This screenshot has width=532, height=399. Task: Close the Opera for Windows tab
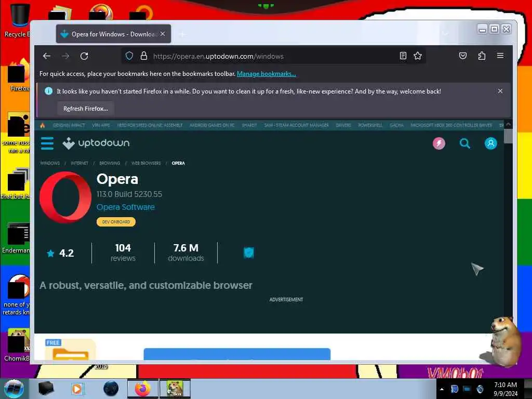coord(163,34)
